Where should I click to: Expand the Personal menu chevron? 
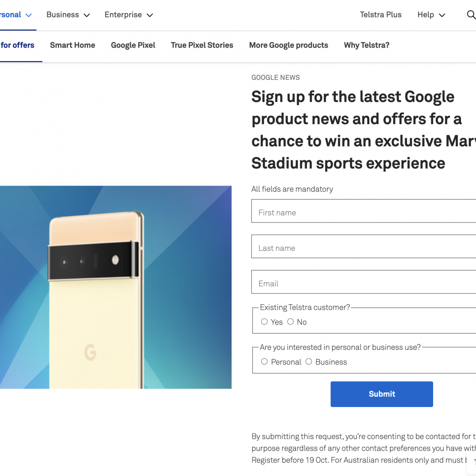[28, 15]
